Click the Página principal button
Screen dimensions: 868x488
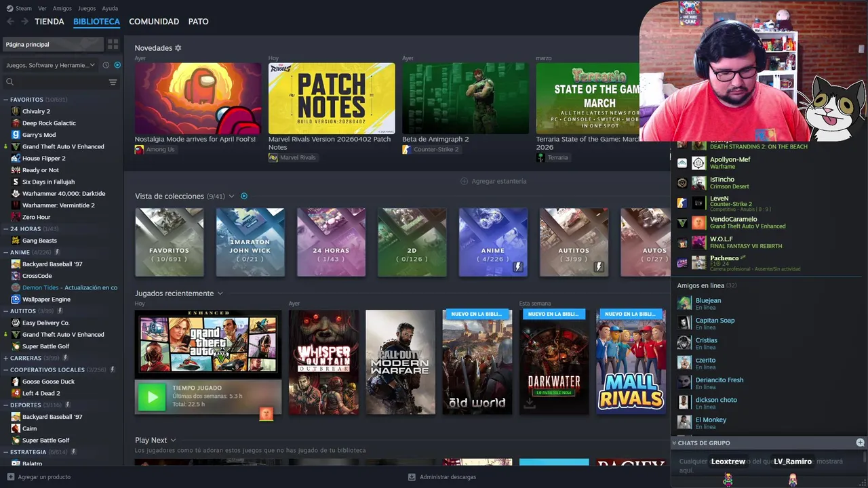[x=53, y=44]
